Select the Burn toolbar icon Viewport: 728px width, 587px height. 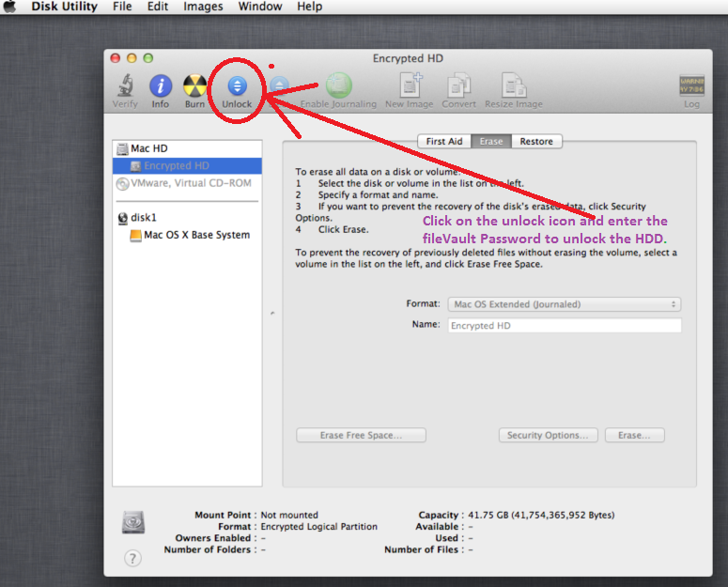pos(194,85)
